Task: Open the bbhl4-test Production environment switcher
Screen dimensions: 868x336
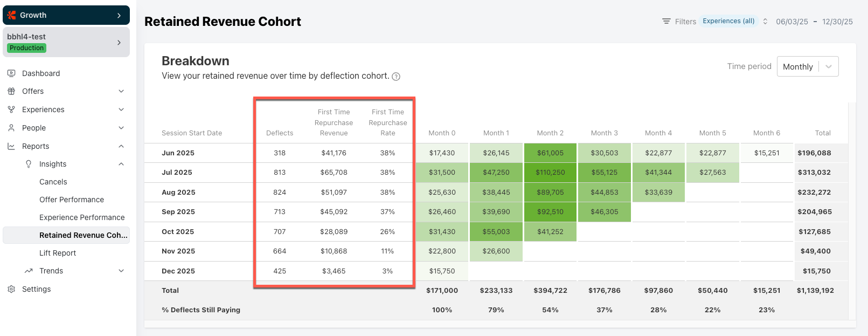Action: point(66,43)
